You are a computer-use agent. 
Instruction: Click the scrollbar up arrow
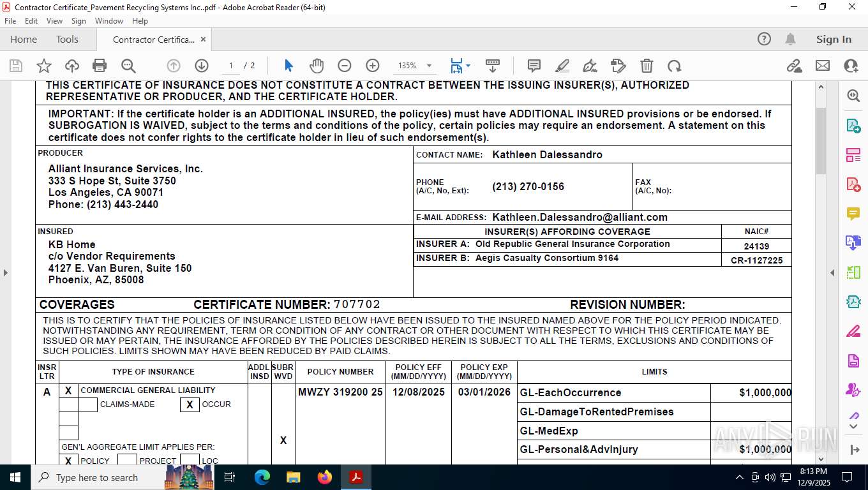(821, 87)
